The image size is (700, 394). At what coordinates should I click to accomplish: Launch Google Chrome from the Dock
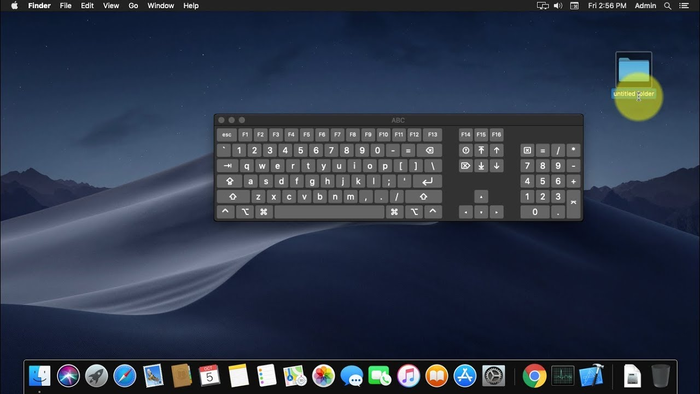pyautogui.click(x=534, y=376)
